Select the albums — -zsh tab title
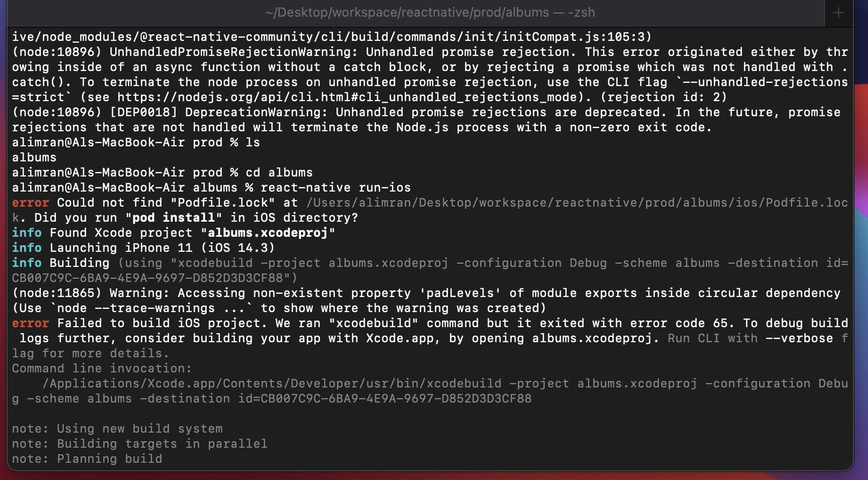The width and height of the screenshot is (868, 480). [x=430, y=12]
